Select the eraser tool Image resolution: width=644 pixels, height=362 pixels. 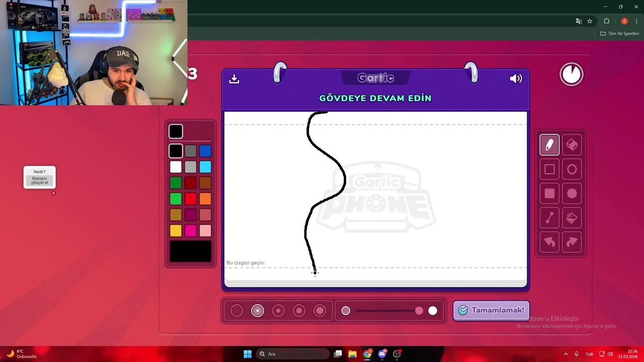point(572,145)
